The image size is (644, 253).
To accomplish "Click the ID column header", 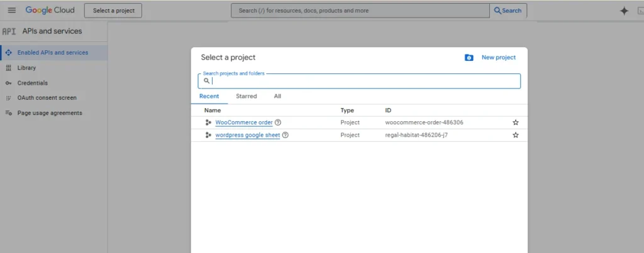I will [x=388, y=110].
